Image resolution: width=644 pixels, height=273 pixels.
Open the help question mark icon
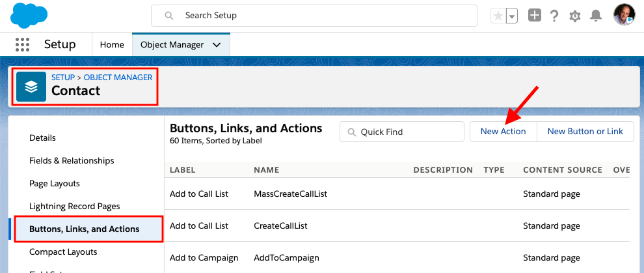[554, 16]
